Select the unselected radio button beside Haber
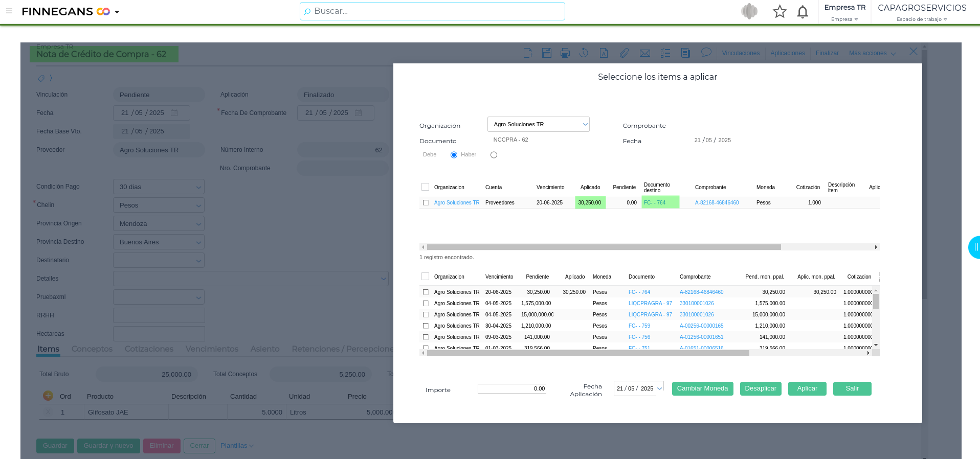Viewport: 980px width, 459px height. pyautogui.click(x=494, y=155)
